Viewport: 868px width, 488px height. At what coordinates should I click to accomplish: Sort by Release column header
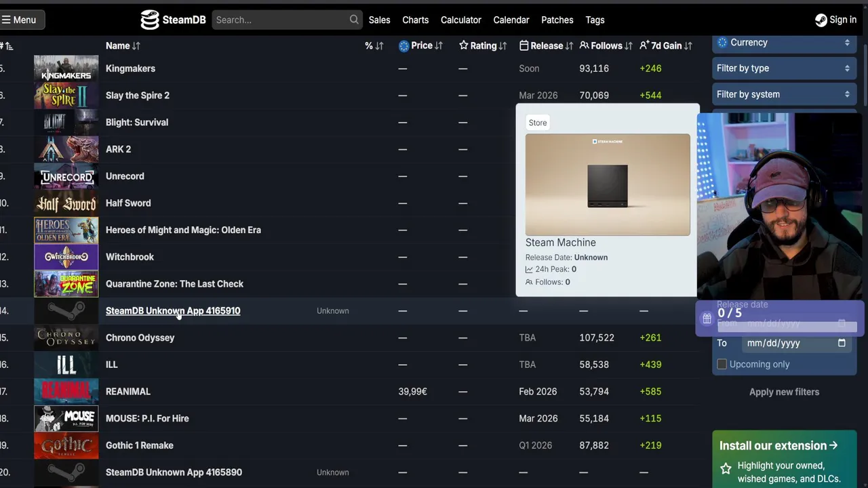click(x=546, y=45)
